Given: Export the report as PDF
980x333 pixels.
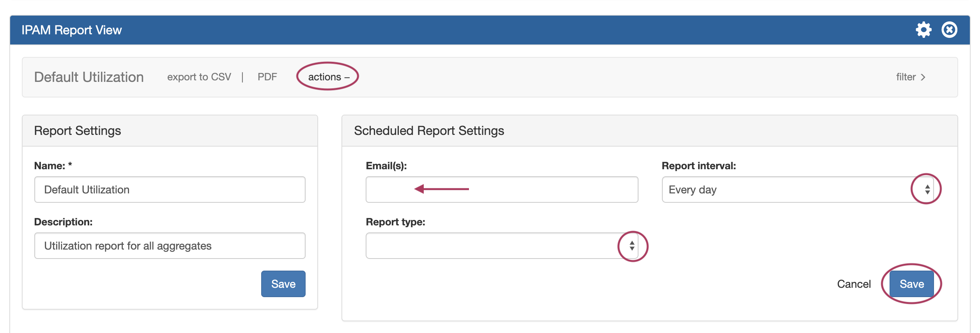Looking at the screenshot, I should [267, 77].
